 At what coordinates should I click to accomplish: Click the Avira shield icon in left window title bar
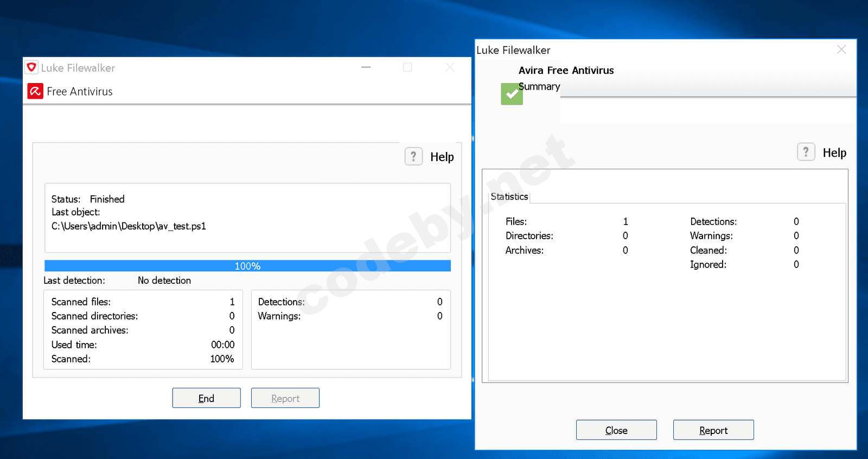click(31, 67)
